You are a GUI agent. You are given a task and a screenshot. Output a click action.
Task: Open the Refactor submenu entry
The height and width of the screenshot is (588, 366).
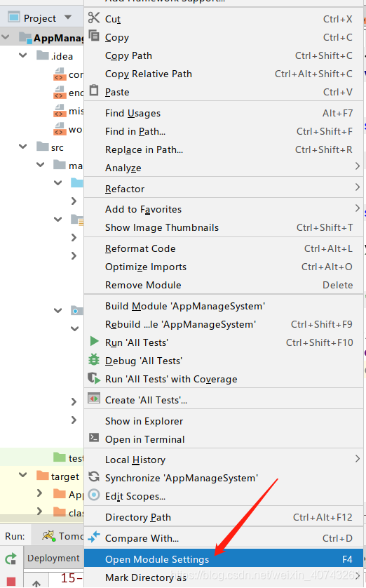click(224, 189)
